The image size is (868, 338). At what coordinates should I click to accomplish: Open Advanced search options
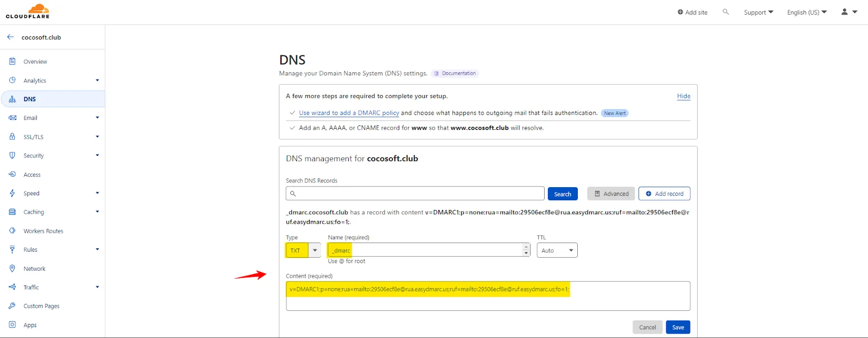(611, 194)
